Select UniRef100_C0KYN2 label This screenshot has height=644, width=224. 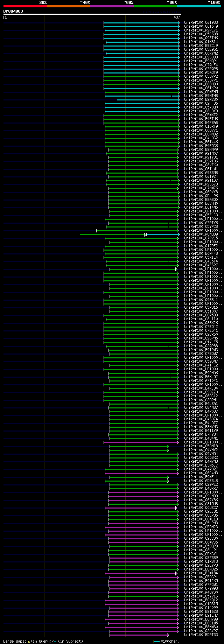(x=201, y=54)
